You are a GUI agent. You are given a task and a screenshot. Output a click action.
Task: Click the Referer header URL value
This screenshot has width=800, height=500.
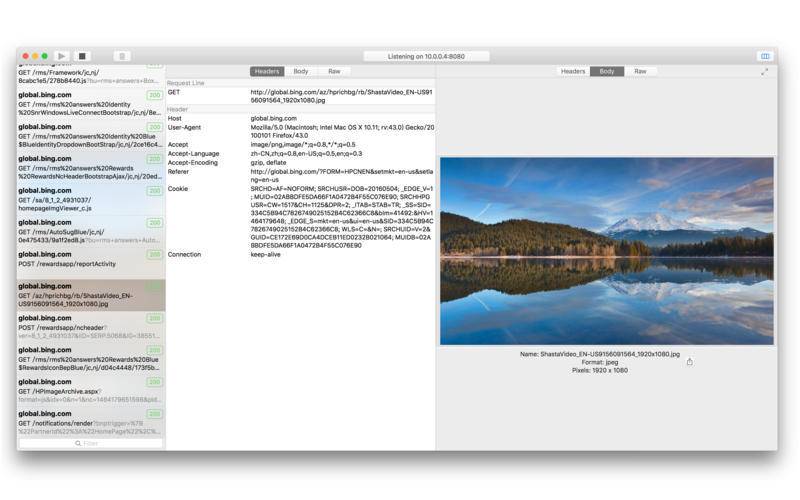[x=341, y=176]
